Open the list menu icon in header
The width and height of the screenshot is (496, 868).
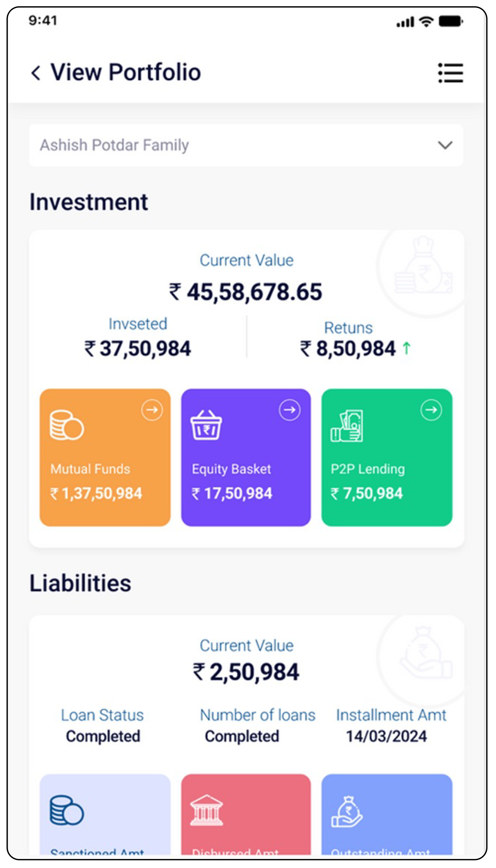coord(450,73)
